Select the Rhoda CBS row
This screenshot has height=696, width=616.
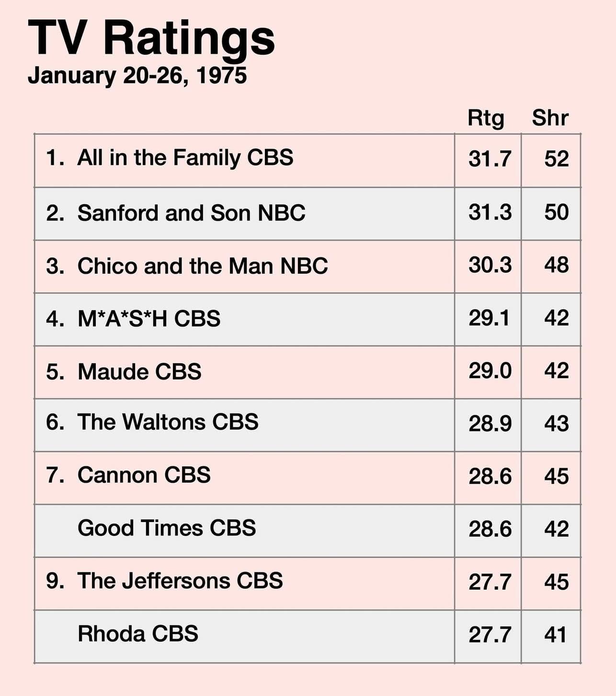[138, 634]
